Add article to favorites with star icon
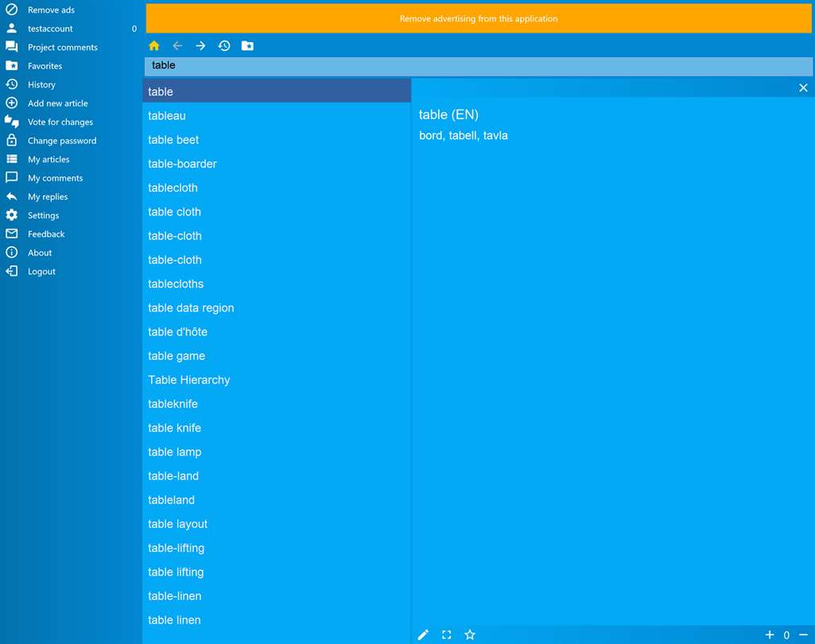The height and width of the screenshot is (644, 815). (x=470, y=634)
